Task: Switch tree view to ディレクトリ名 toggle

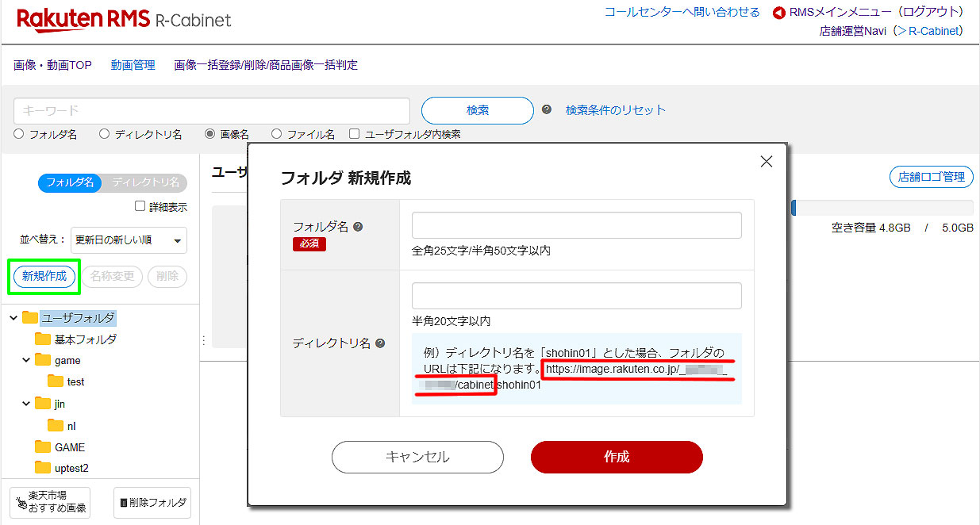Action: coord(144,182)
